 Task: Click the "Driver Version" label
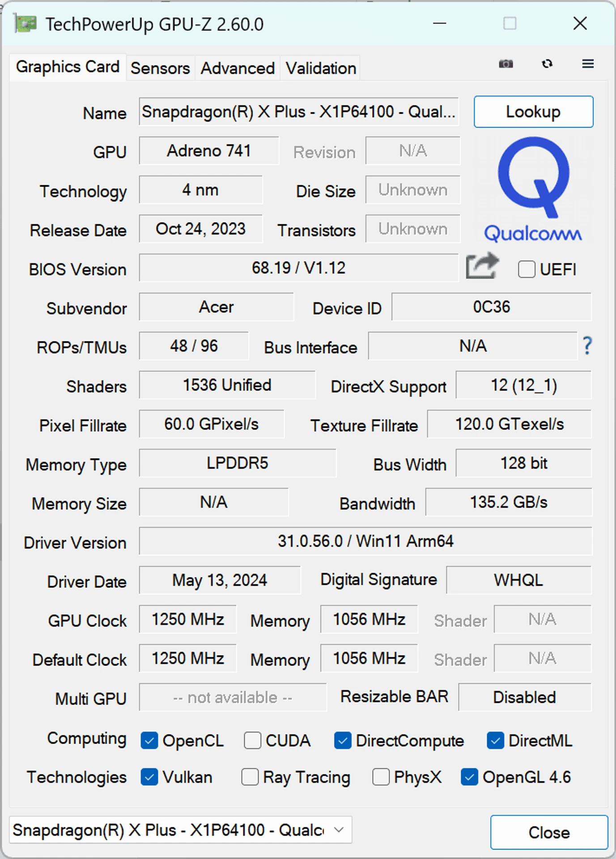coord(75,543)
